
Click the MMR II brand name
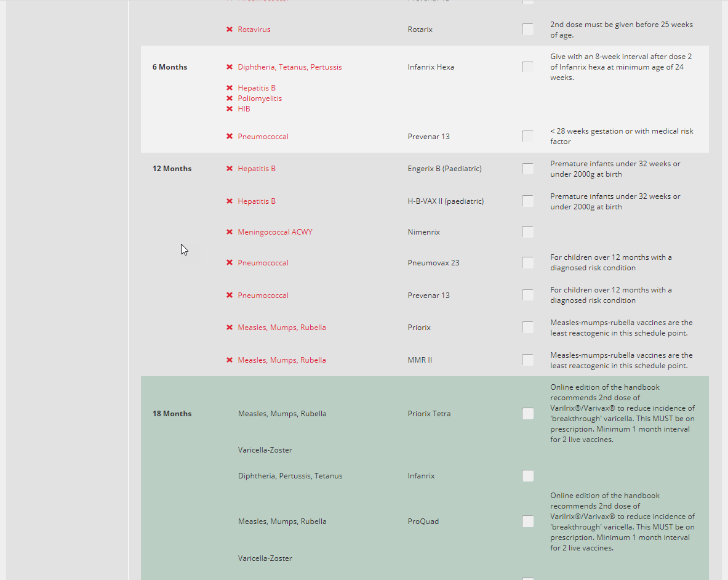[x=420, y=360]
